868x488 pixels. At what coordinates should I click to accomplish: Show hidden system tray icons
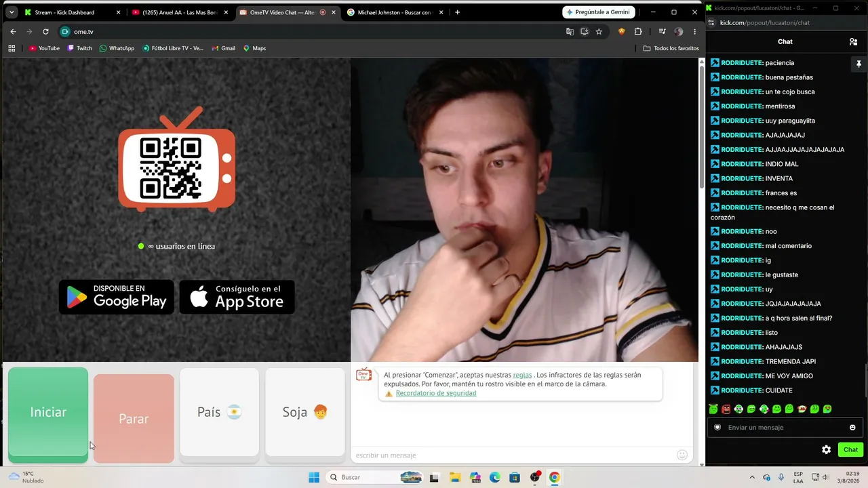pos(752,477)
